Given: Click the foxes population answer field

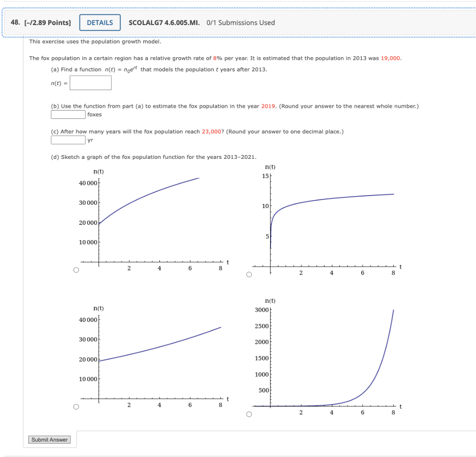Looking at the screenshot, I should click(68, 114).
